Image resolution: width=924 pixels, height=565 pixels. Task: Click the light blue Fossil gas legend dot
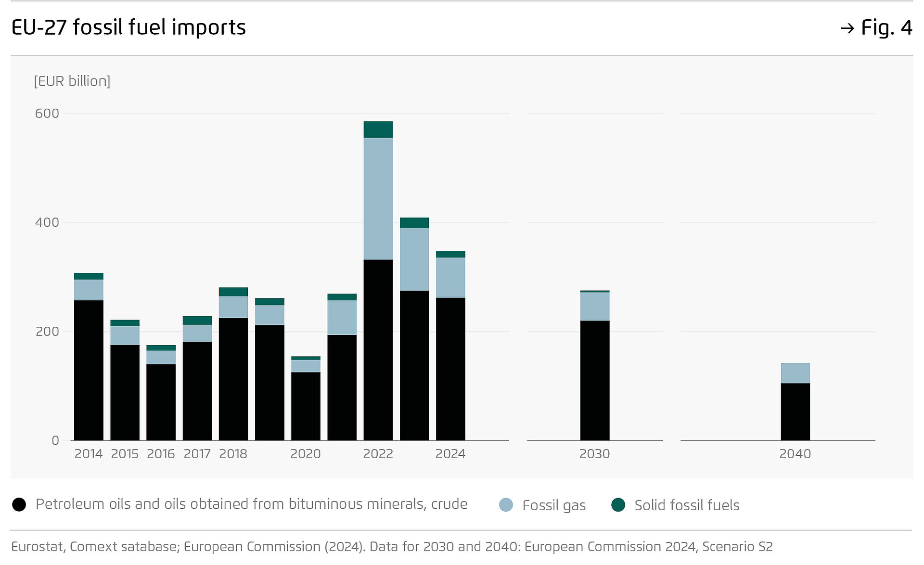(x=506, y=505)
